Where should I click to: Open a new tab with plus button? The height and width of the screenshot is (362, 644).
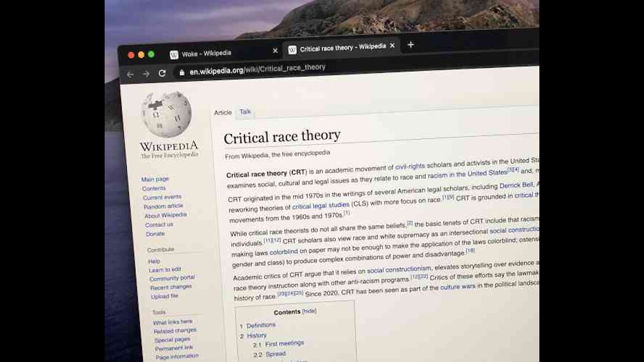411,45
